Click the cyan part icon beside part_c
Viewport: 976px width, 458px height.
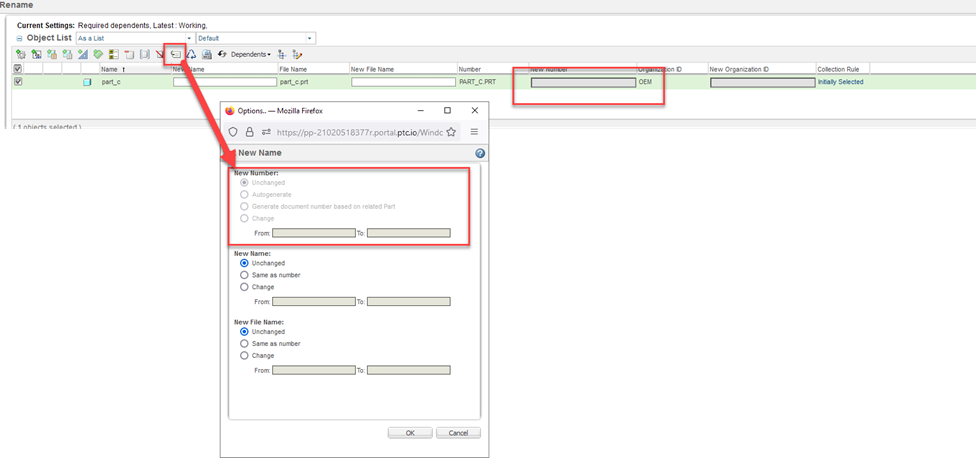(87, 82)
